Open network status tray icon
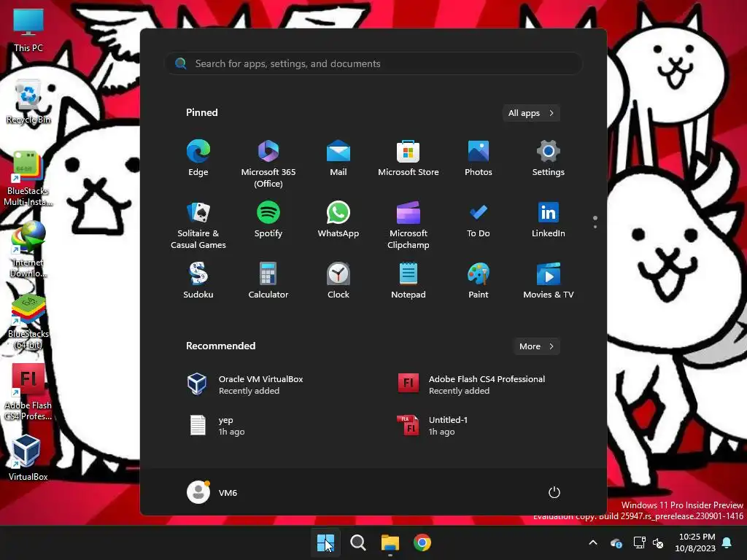Viewport: 747px width, 560px height. click(639, 542)
